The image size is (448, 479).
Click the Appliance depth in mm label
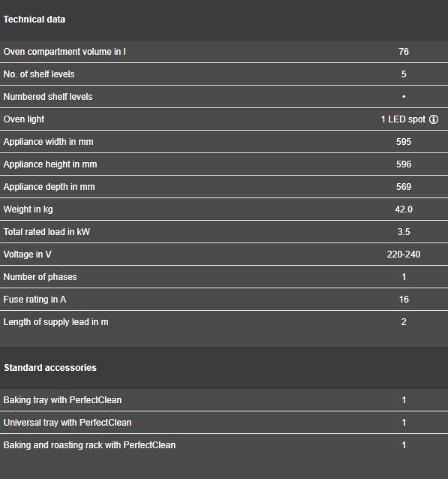[x=50, y=187]
